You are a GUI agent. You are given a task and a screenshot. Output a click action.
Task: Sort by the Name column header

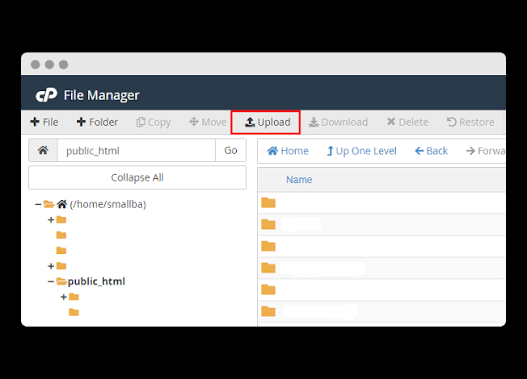pos(299,180)
